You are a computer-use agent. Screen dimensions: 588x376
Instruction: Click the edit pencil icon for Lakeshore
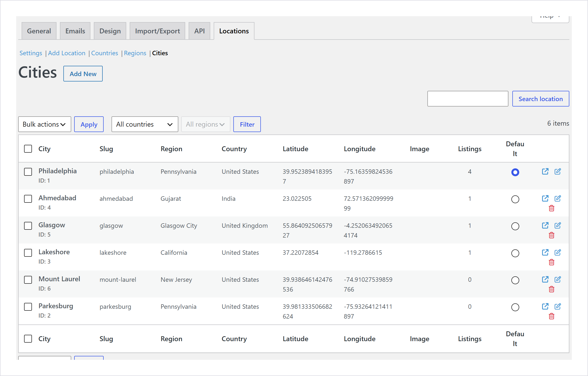click(558, 253)
